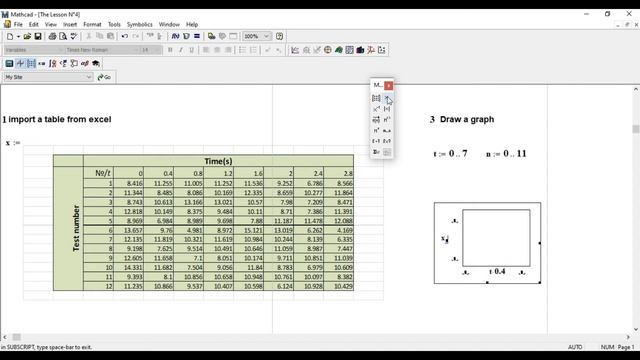
Task: Toggle Bold formatting
Action: click(x=170, y=50)
